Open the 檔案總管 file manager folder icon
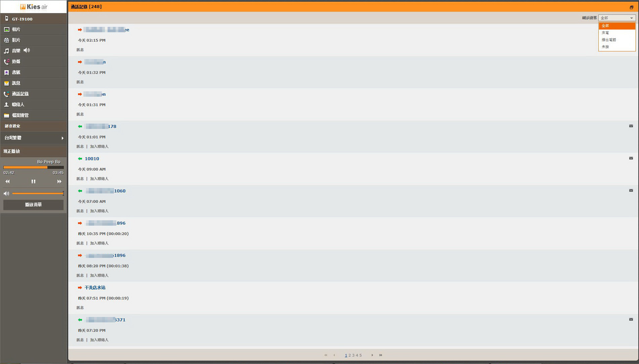Screen dimensions: 639x364 coord(6,116)
